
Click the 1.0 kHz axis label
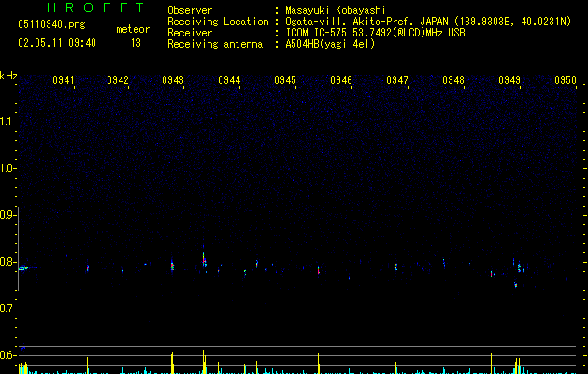pos(7,168)
